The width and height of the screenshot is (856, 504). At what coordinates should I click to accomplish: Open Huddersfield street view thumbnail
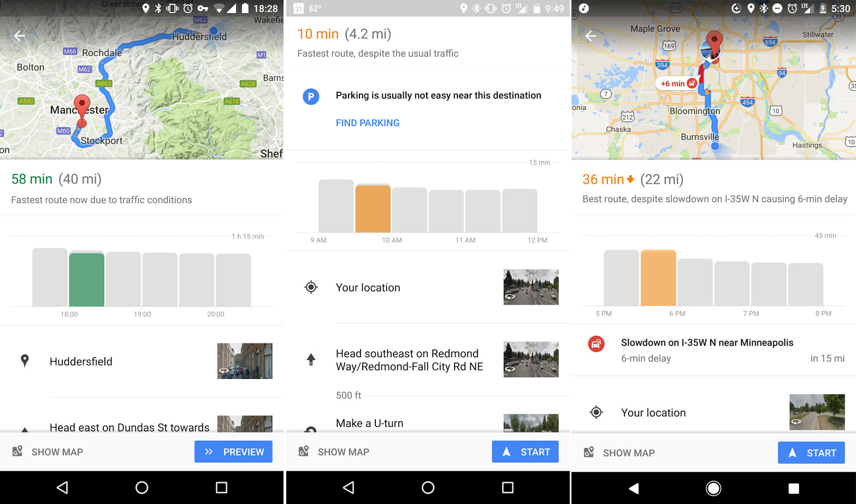tap(245, 361)
